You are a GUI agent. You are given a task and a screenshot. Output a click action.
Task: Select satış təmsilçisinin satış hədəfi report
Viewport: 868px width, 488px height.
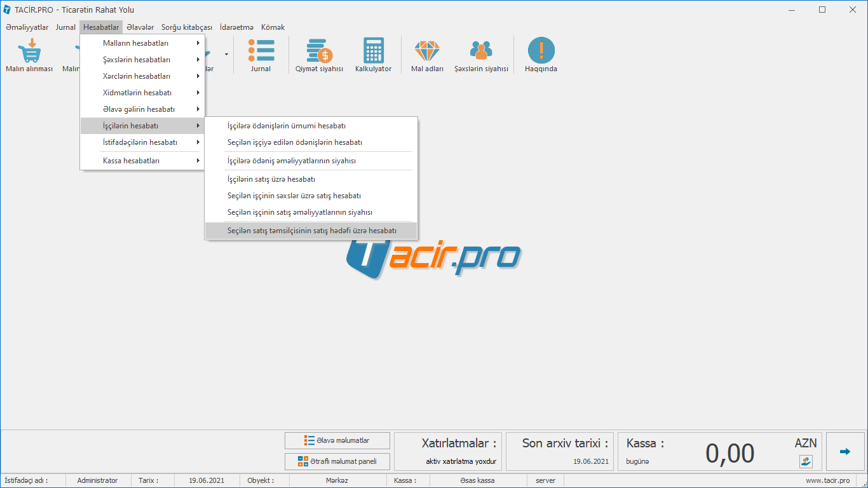point(311,231)
